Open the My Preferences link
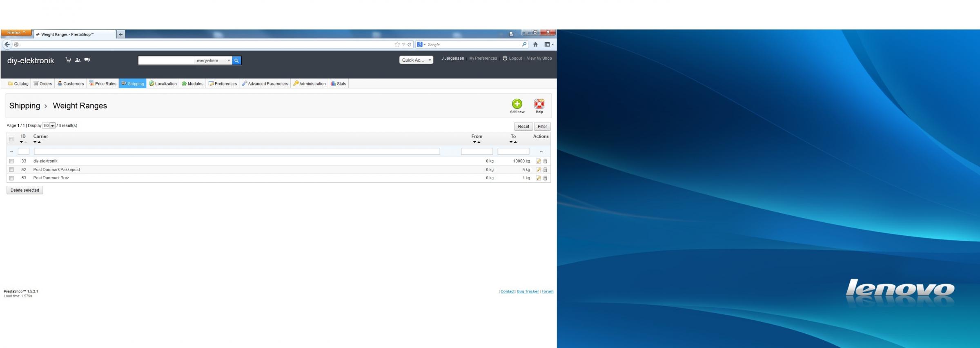 click(483, 58)
